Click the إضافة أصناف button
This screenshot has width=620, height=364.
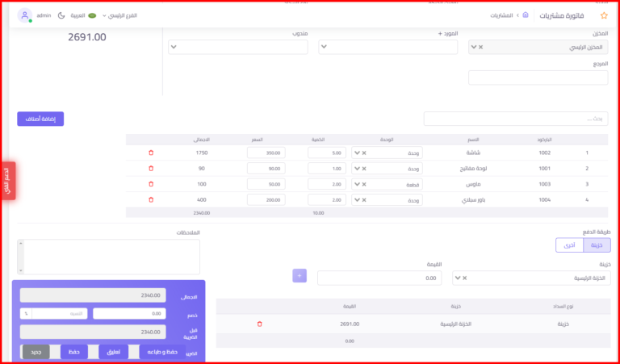(40, 119)
